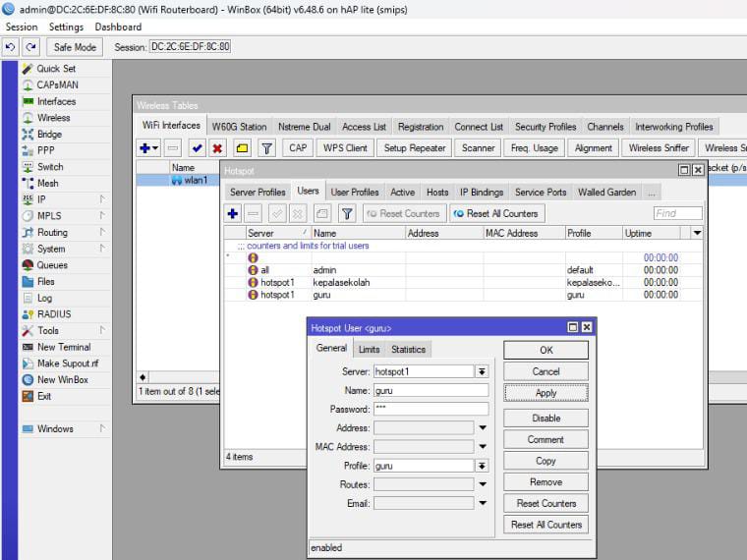Click Reset All Counters in Hotspot toolbar
Screen dimensions: 747x560
pyautogui.click(x=497, y=214)
